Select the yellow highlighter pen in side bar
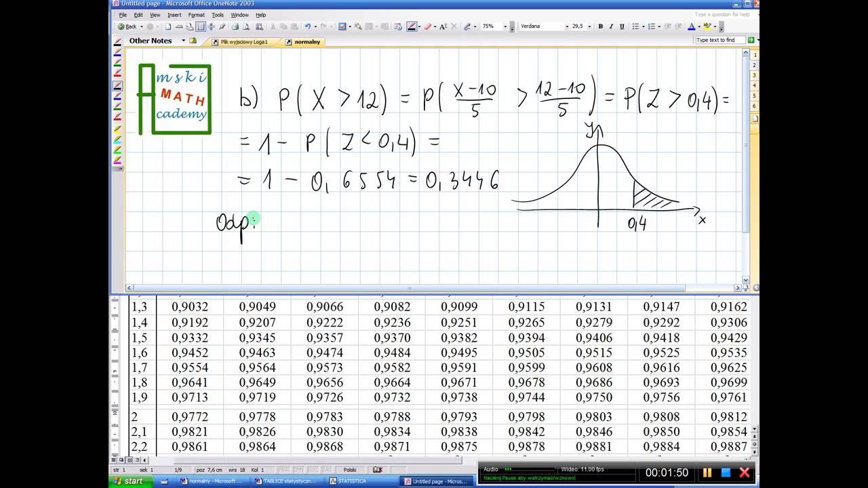Image resolution: width=868 pixels, height=488 pixels. click(x=117, y=129)
